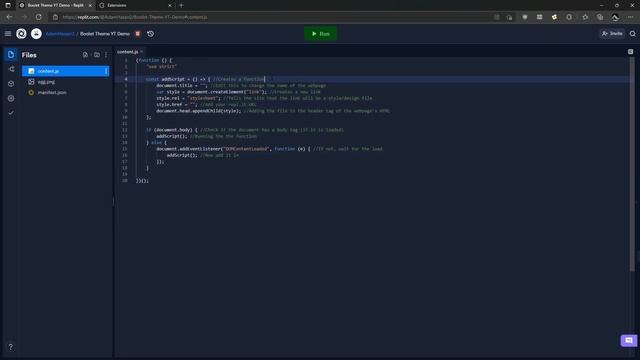Select the Files sidebar icon

pyautogui.click(x=11, y=55)
